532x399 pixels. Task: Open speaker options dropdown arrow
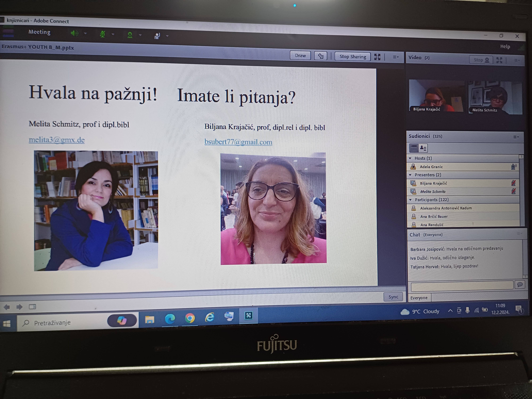coord(85,34)
